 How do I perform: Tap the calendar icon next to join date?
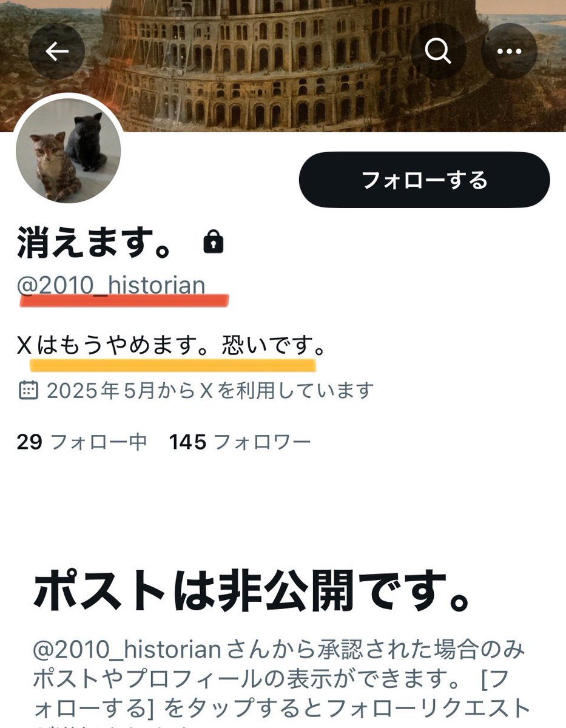point(29,390)
